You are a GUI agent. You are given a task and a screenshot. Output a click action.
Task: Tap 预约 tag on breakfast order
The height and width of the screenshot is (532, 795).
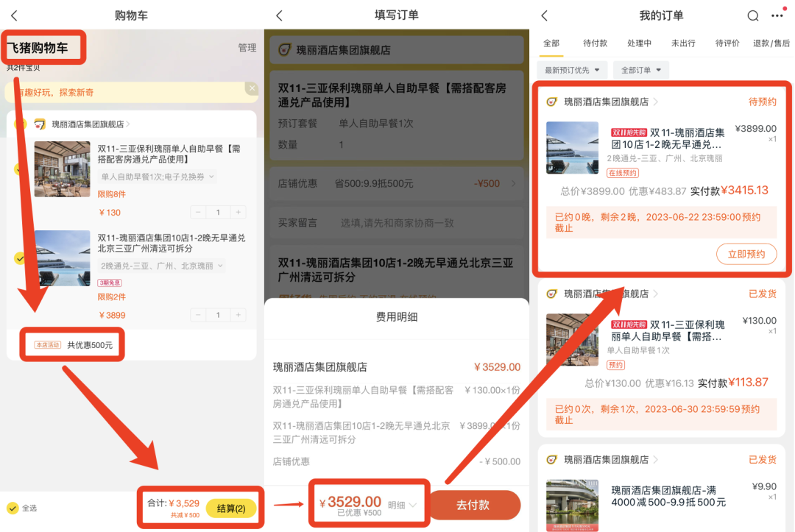point(616,365)
